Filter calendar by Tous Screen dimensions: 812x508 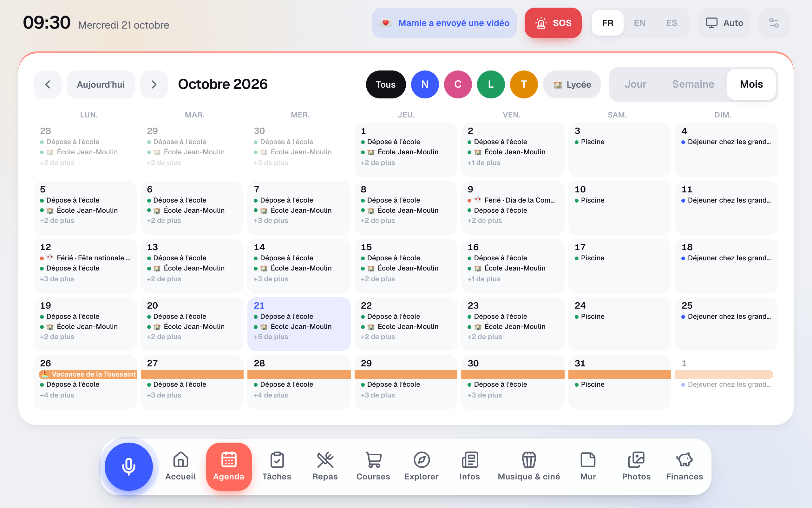(386, 84)
